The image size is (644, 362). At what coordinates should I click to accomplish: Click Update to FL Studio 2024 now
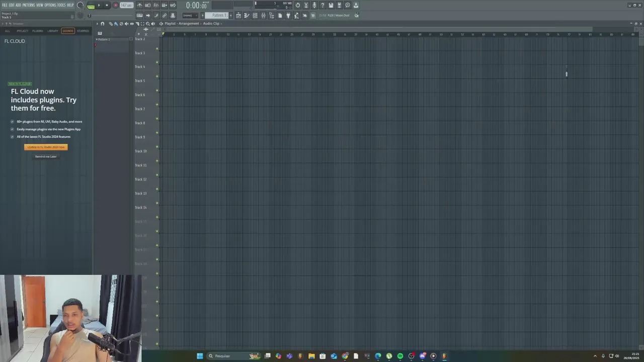[x=46, y=147]
